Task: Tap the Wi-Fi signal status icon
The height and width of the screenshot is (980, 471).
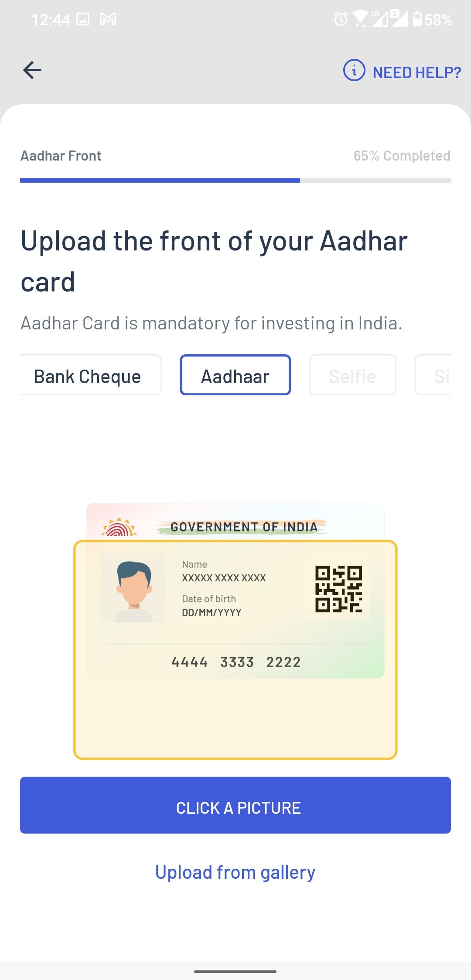Action: (360, 19)
